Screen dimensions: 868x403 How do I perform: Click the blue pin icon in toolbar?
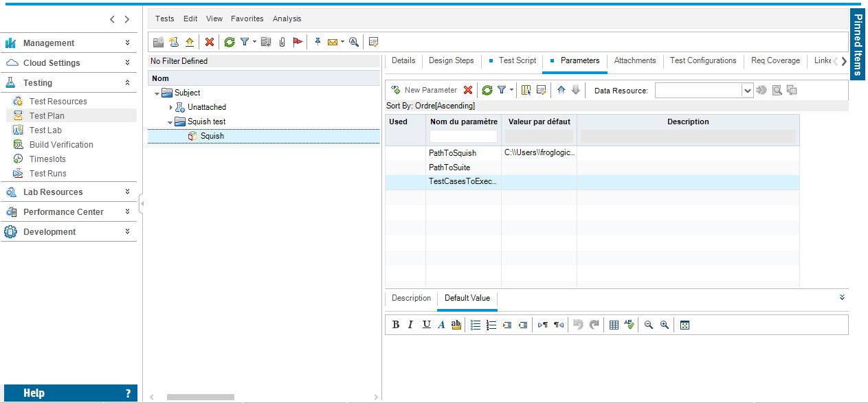pyautogui.click(x=318, y=42)
